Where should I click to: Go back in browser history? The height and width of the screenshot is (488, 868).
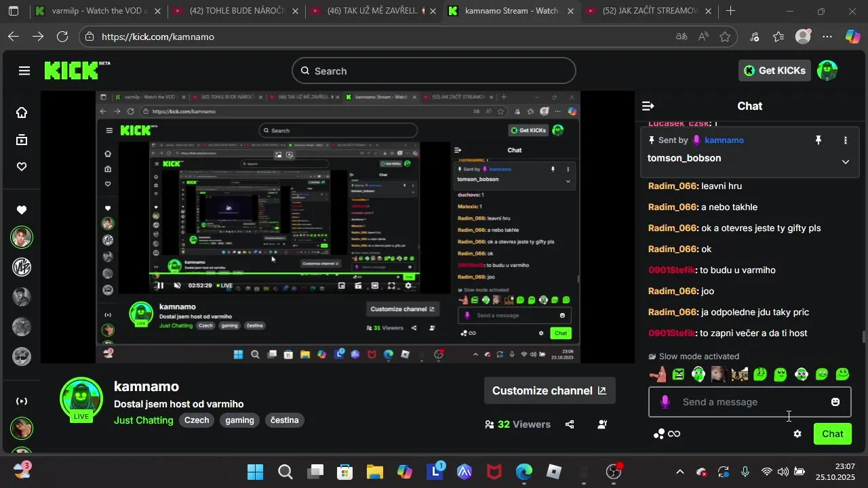point(14,37)
